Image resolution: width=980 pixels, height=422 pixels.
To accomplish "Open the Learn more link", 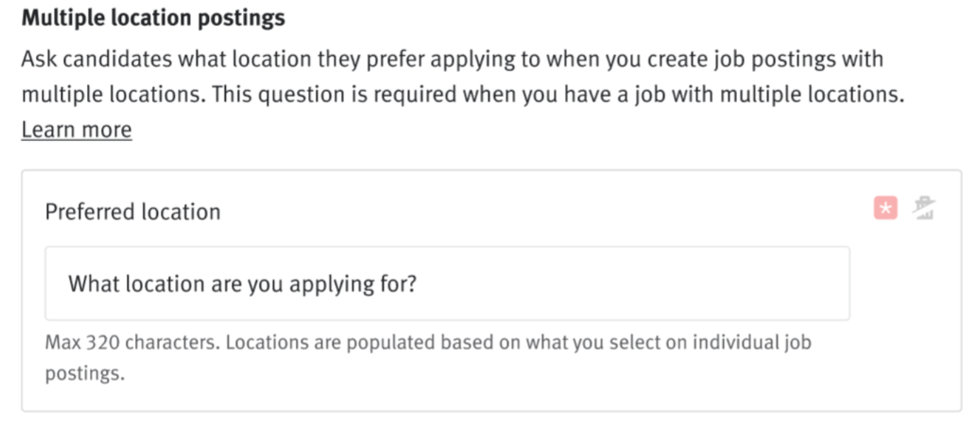I will [75, 128].
